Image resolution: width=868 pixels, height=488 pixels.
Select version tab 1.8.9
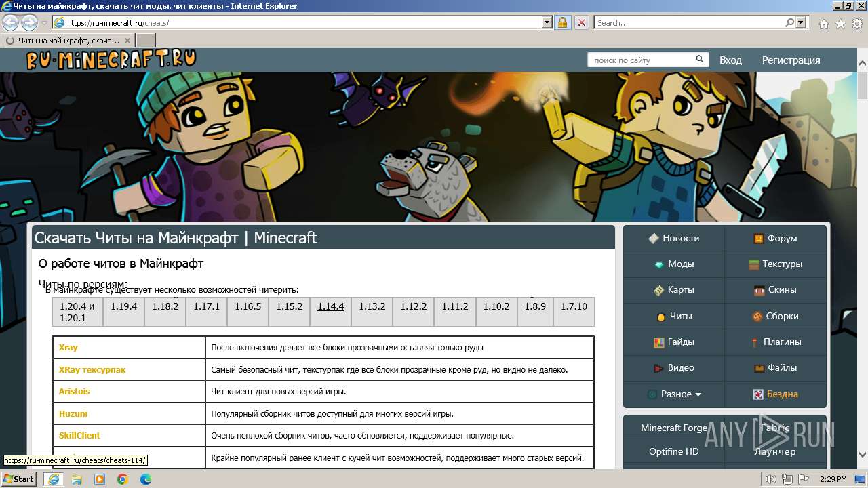tap(534, 312)
